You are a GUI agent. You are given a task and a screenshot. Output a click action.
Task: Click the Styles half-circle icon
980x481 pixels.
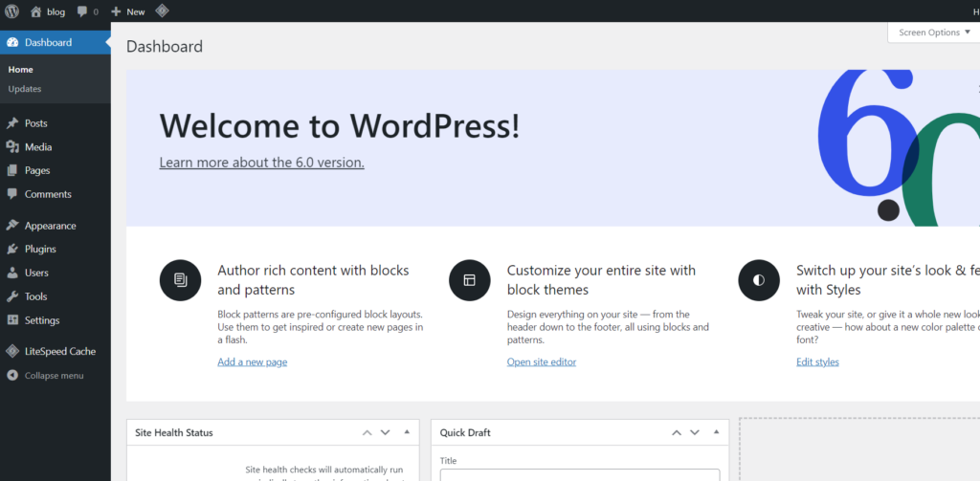click(x=759, y=280)
